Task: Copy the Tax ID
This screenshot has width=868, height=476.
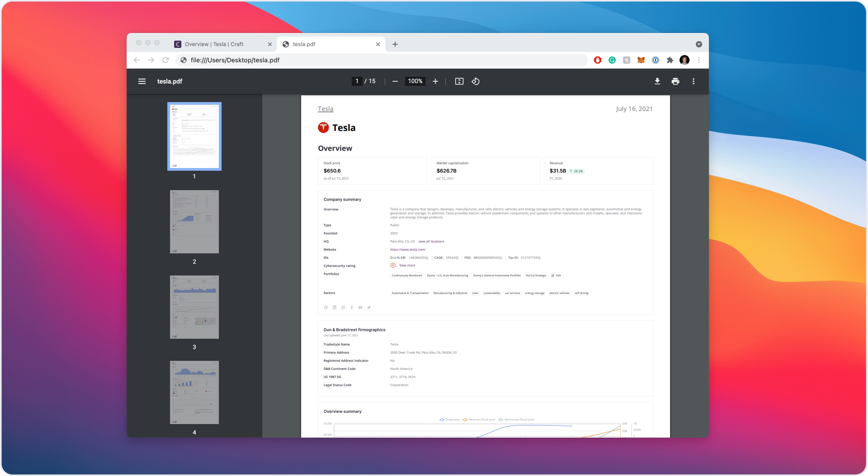Action: click(539, 258)
